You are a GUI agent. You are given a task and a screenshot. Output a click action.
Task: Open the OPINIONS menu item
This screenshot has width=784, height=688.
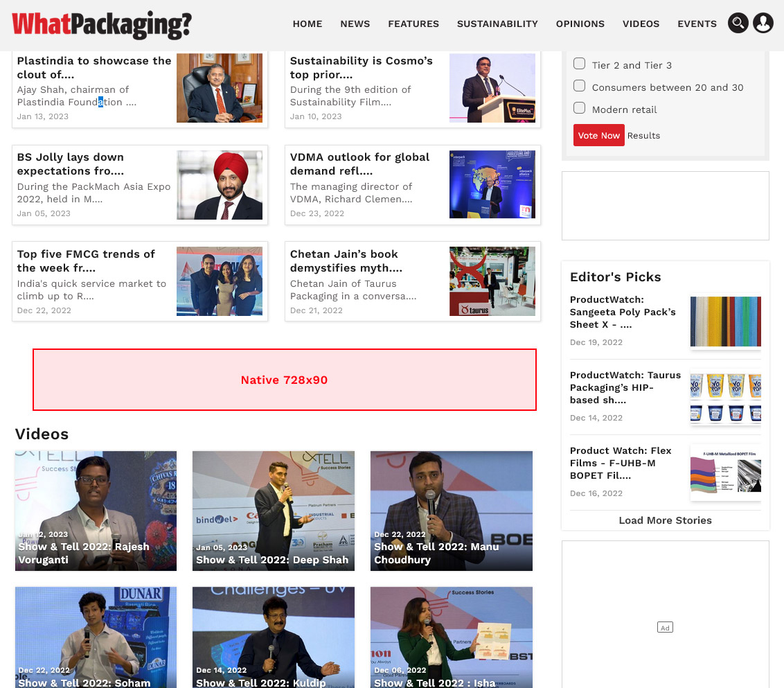(x=580, y=24)
